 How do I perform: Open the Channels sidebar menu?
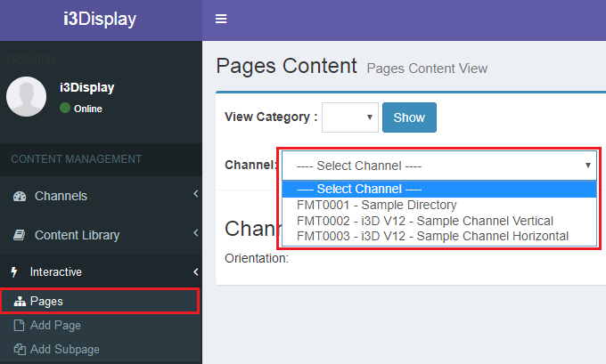(x=101, y=196)
